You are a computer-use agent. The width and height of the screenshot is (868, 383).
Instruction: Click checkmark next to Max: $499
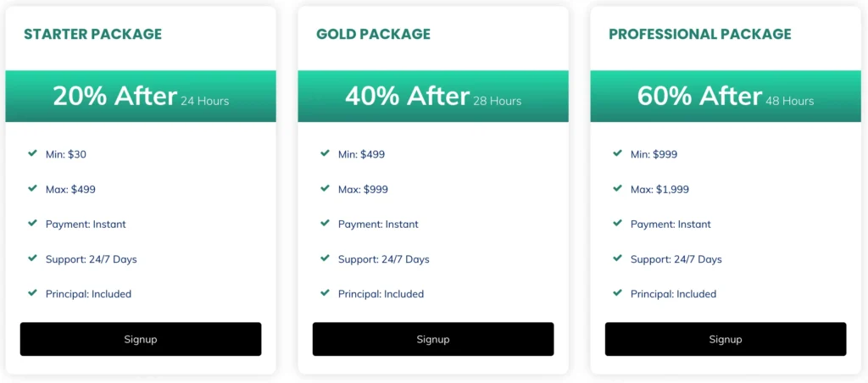tap(32, 188)
